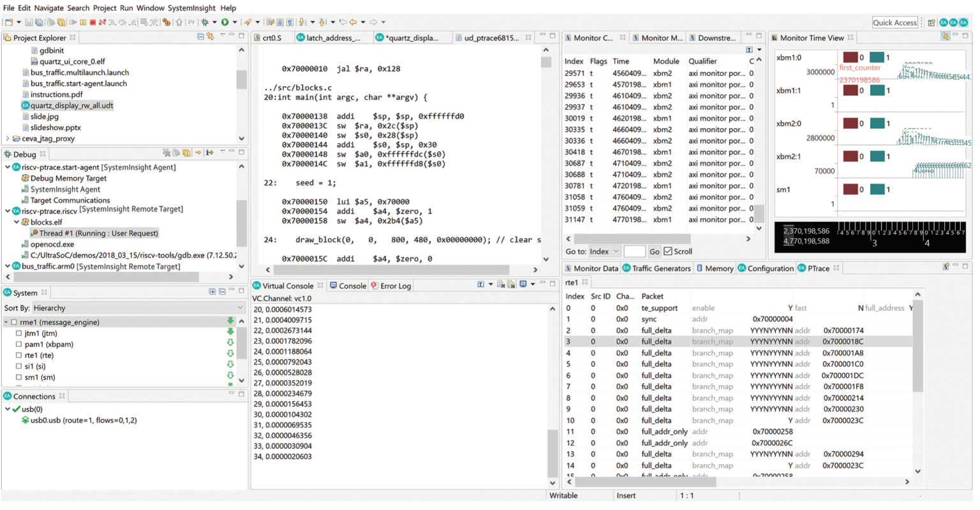Click Expand All icon in System panel
The height and width of the screenshot is (510, 980).
click(x=212, y=293)
